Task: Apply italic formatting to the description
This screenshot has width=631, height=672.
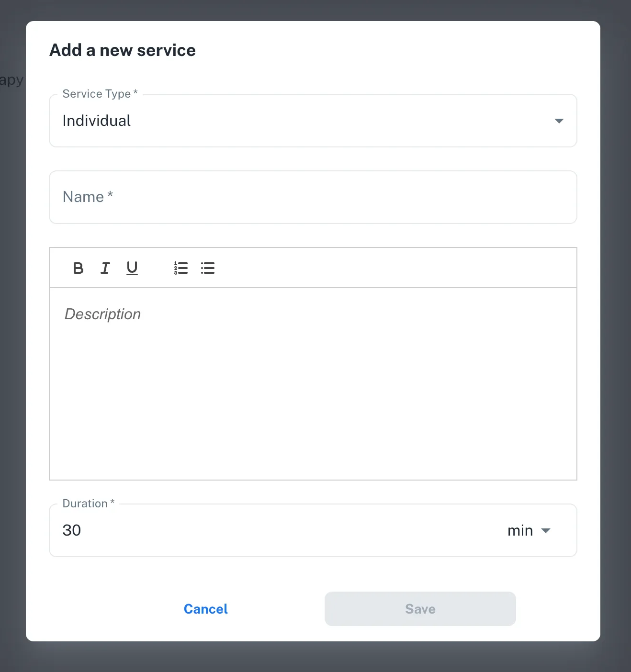Action: (105, 268)
